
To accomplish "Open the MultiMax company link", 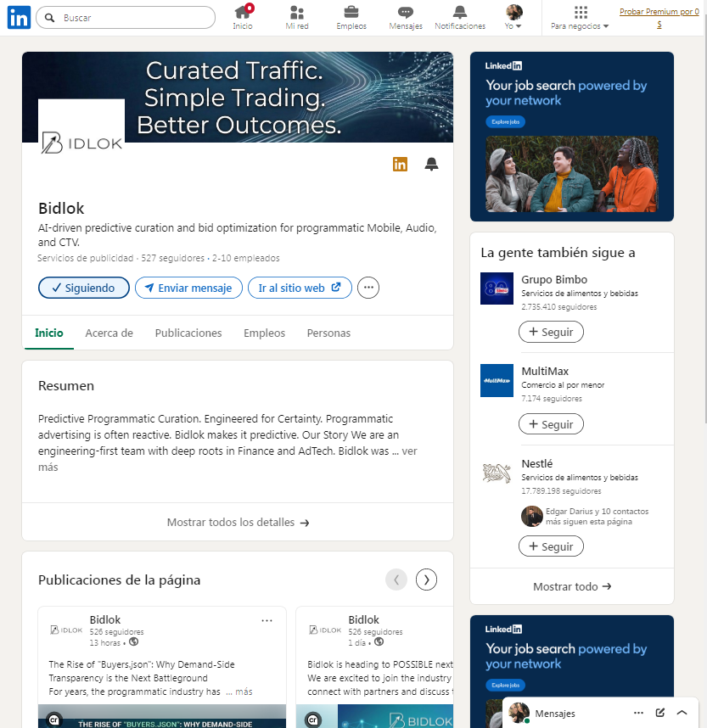I will click(545, 372).
